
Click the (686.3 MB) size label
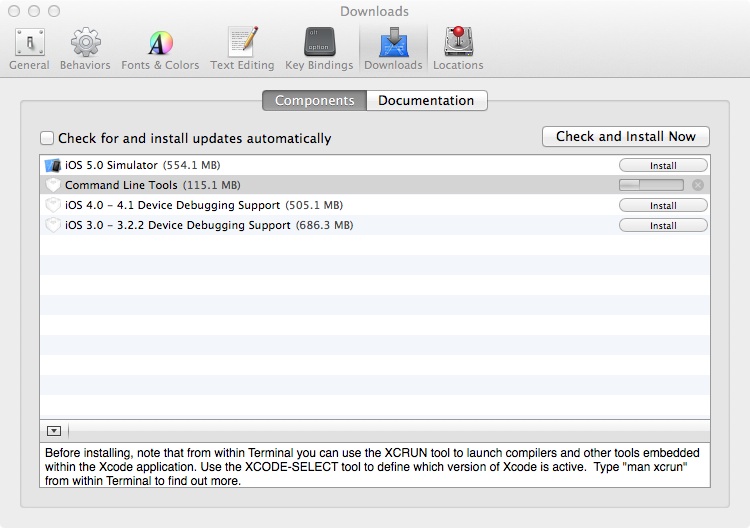[324, 225]
